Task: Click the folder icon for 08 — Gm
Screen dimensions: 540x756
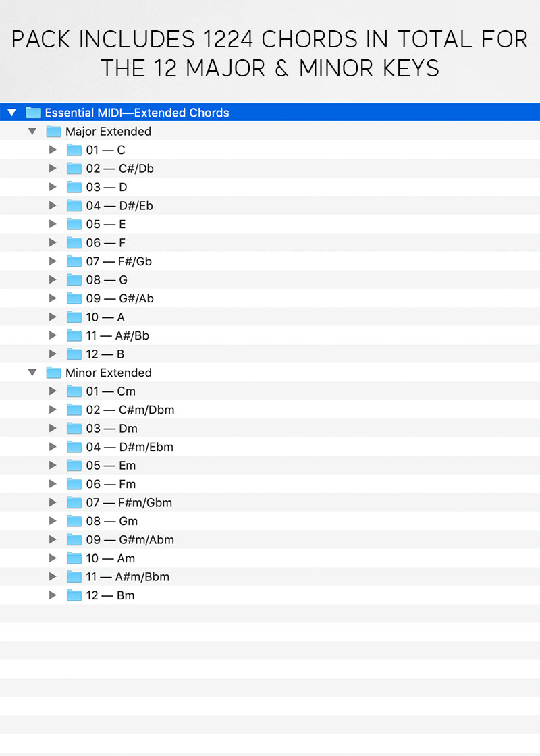Action: 74,521
